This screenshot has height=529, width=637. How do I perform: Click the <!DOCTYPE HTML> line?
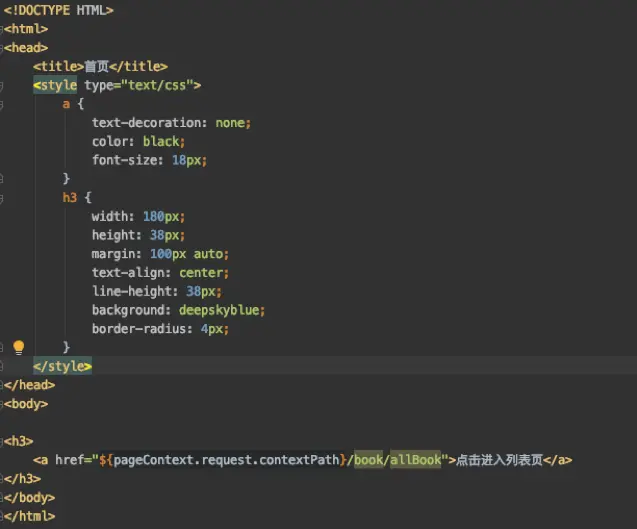(x=58, y=10)
